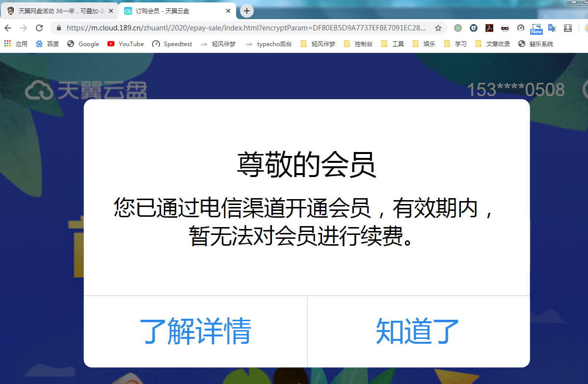The image size is (588, 384).
Task: Open the YouTube bookmark
Action: coord(126,44)
